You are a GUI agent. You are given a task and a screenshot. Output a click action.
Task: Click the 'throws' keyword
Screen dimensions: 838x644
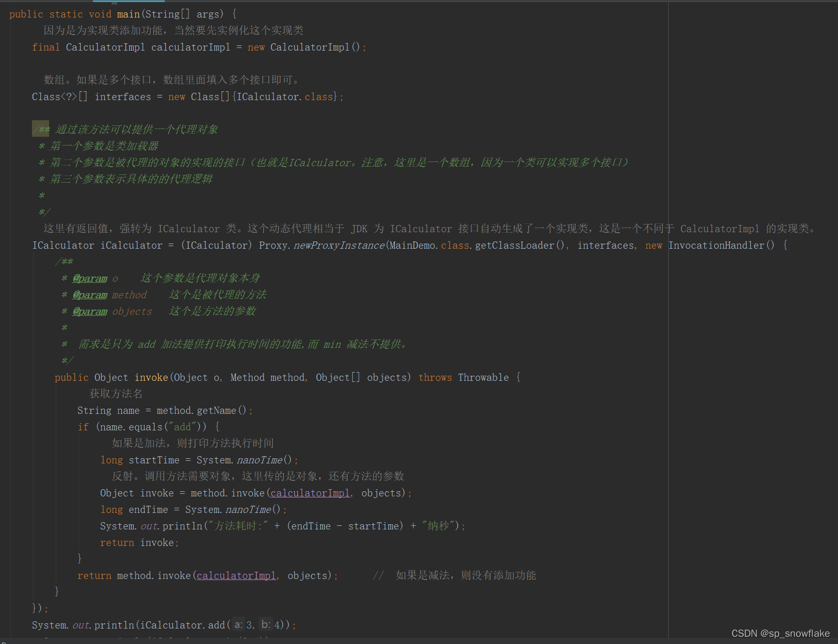[435, 377]
